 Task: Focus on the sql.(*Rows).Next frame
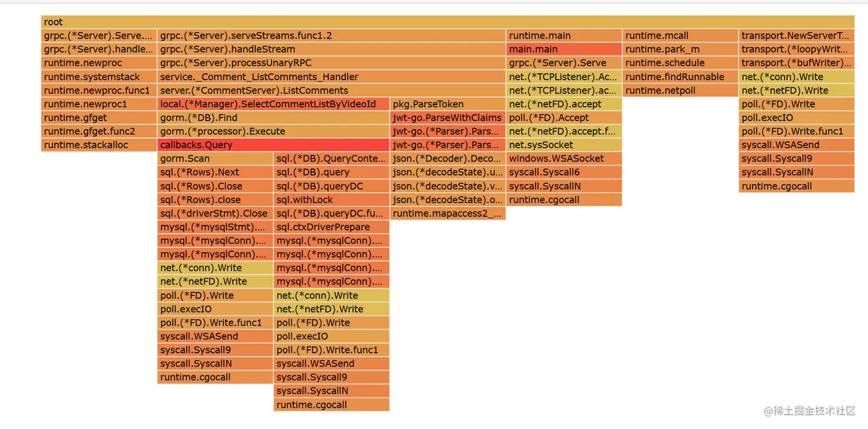tap(215, 173)
